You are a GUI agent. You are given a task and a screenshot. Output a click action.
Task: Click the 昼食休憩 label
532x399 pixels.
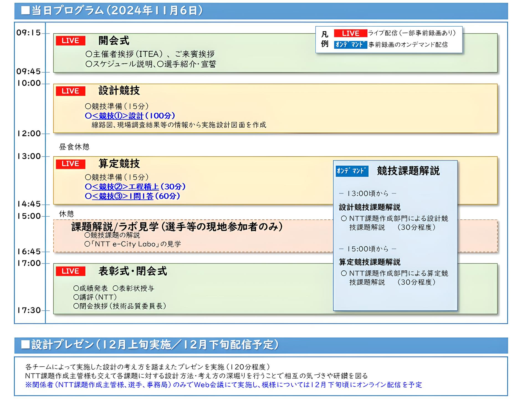(x=74, y=147)
